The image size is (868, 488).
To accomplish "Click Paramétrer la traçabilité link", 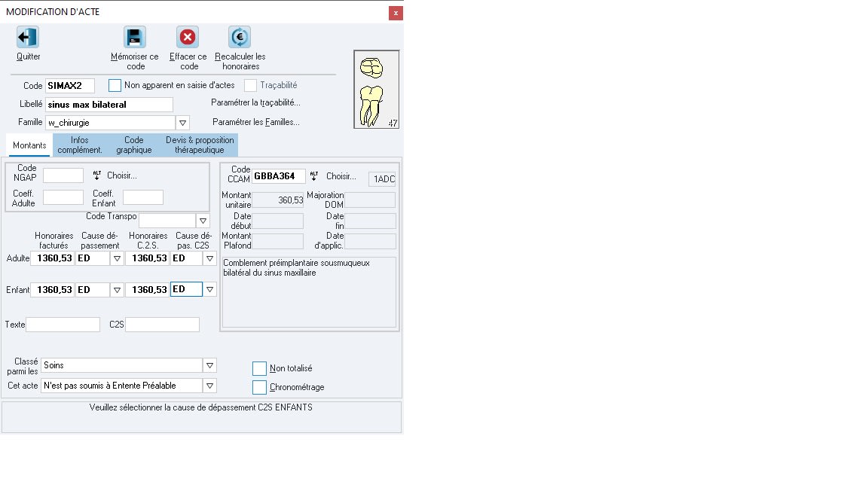I will (x=255, y=102).
